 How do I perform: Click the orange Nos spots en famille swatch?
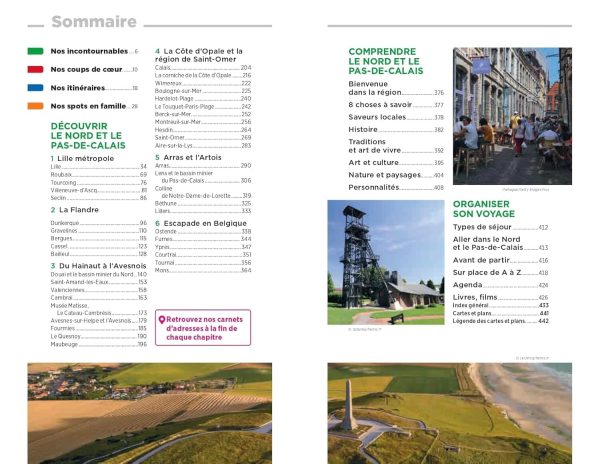point(35,106)
